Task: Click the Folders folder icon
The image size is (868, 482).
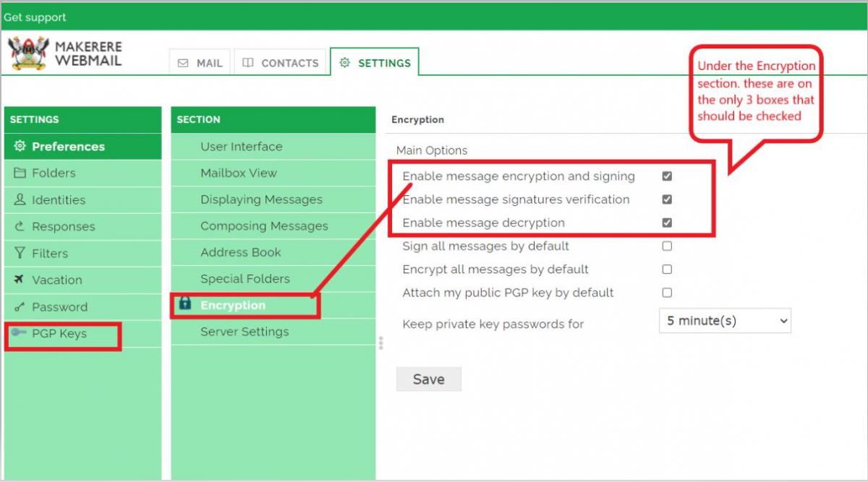Action: [20, 173]
